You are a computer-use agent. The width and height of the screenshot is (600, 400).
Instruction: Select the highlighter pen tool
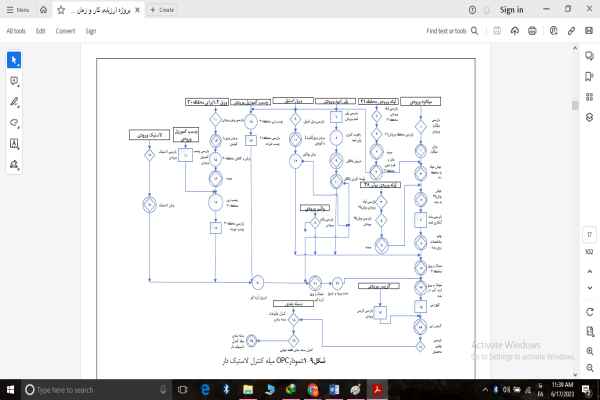tap(14, 102)
